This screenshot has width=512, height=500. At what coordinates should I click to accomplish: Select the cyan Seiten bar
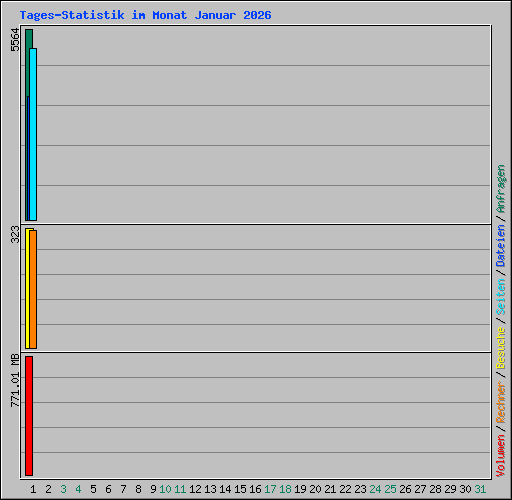(x=33, y=134)
